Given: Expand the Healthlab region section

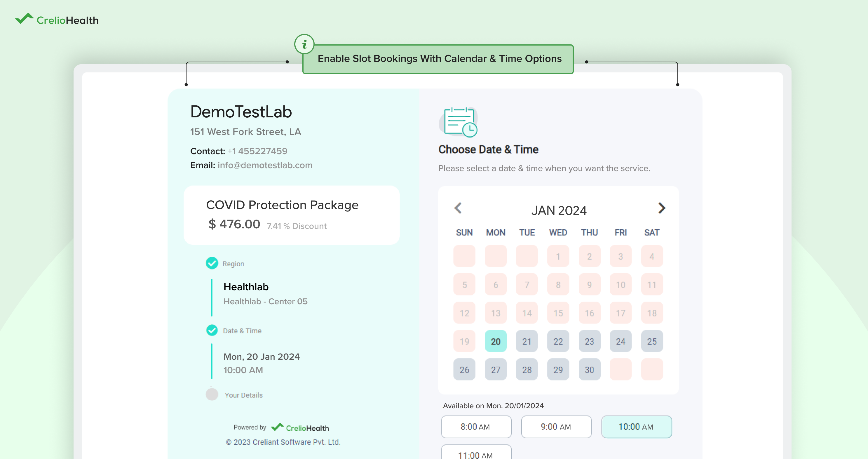Looking at the screenshot, I should click(246, 287).
